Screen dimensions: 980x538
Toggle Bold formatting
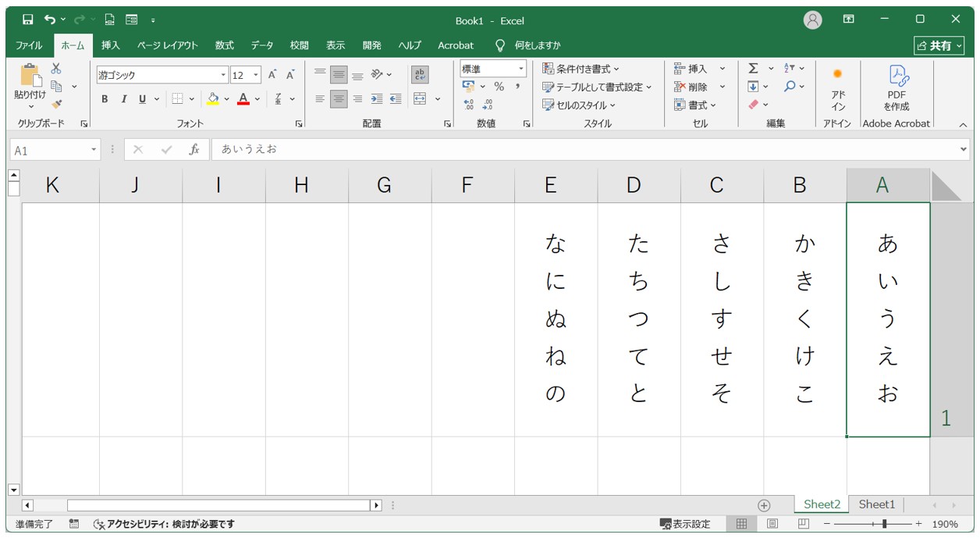click(x=105, y=99)
